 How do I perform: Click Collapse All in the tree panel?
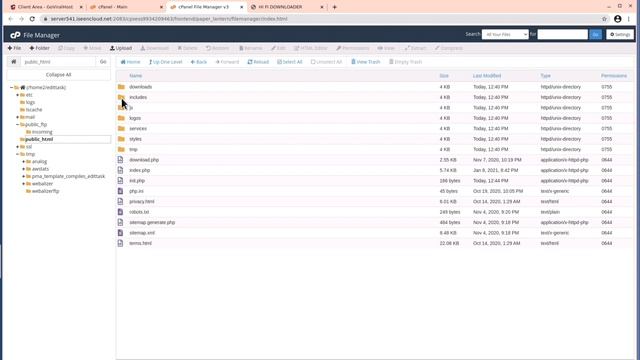point(58,75)
